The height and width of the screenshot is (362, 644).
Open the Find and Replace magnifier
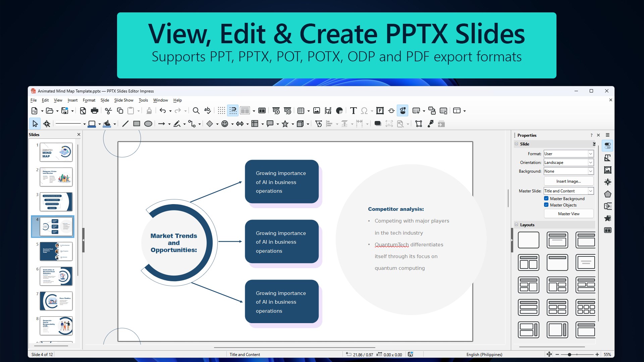point(196,111)
